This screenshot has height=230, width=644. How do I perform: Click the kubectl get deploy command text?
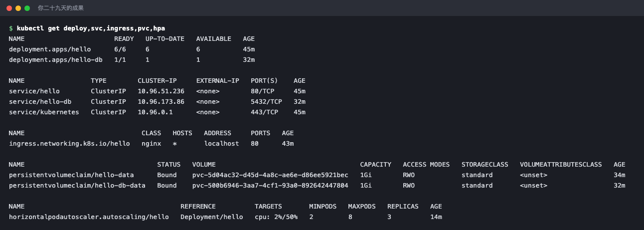[x=91, y=28]
